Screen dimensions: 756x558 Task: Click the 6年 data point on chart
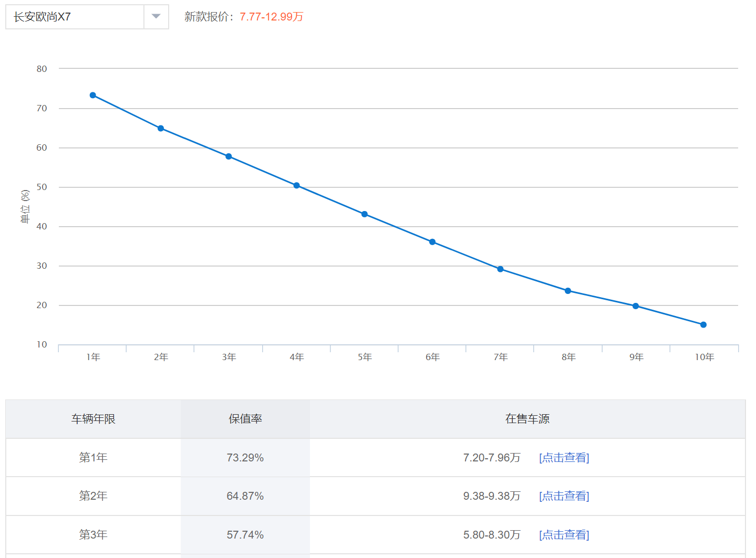point(432,242)
